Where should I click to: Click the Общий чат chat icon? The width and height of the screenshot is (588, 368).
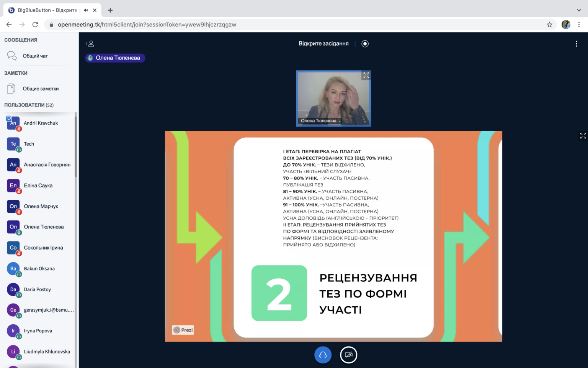[x=12, y=56]
